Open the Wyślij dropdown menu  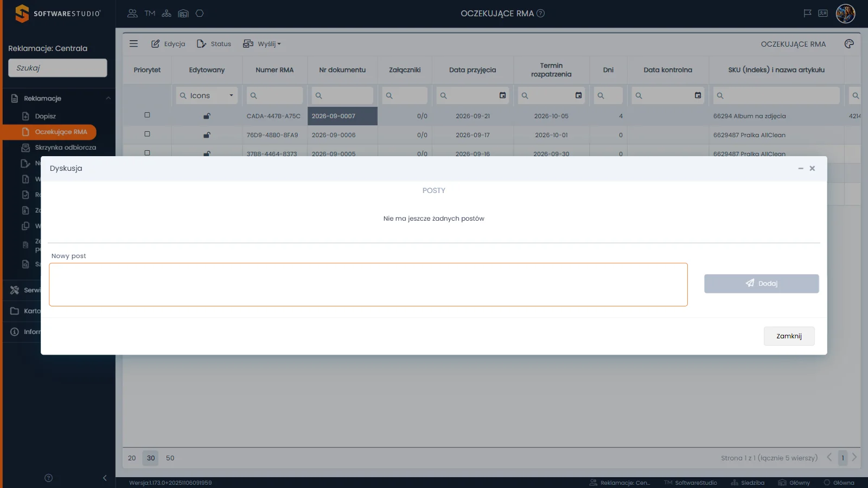tap(262, 44)
